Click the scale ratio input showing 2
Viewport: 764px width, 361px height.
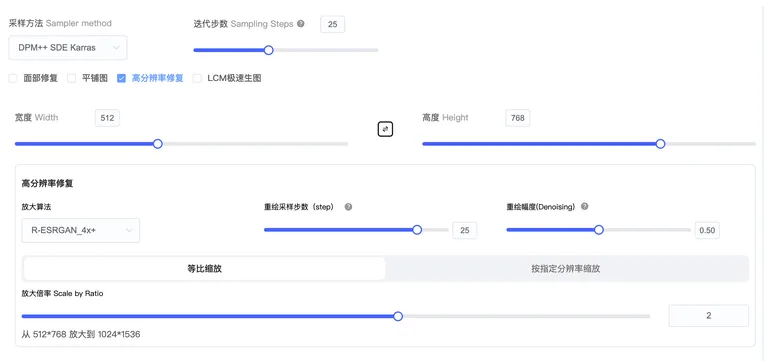pos(708,316)
